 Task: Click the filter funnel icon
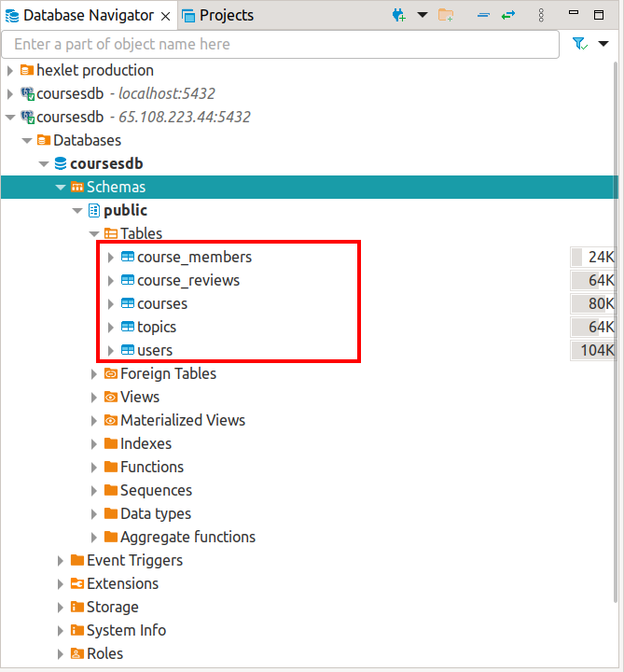579,44
